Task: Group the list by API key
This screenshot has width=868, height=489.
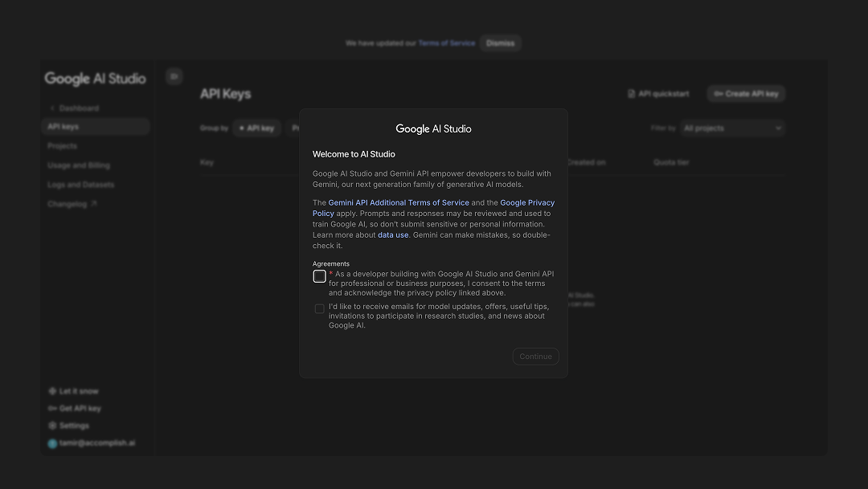Action: (257, 128)
